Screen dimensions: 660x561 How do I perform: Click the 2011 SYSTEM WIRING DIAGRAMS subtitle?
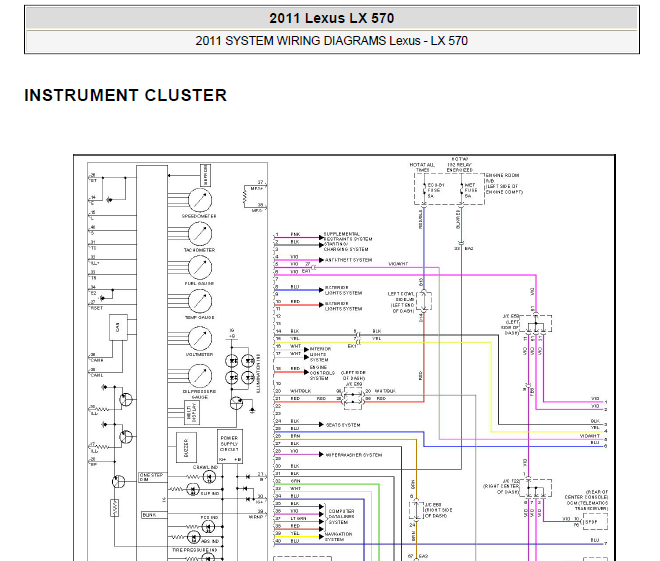[332, 41]
